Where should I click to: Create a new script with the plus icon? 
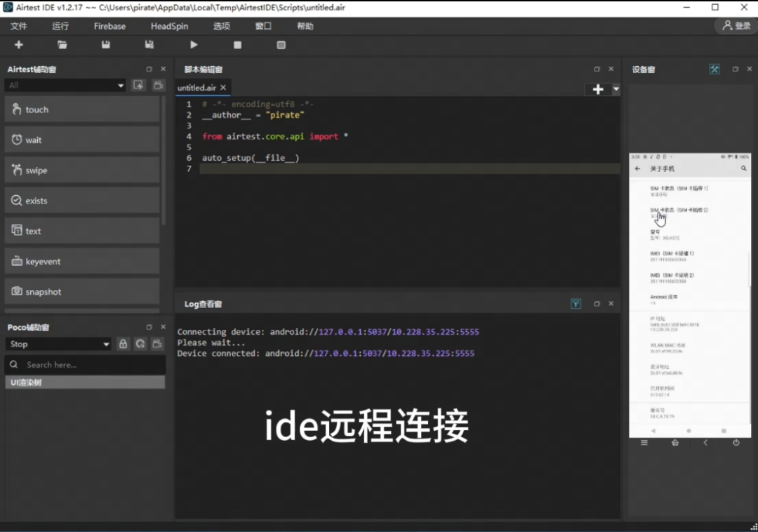coord(19,45)
